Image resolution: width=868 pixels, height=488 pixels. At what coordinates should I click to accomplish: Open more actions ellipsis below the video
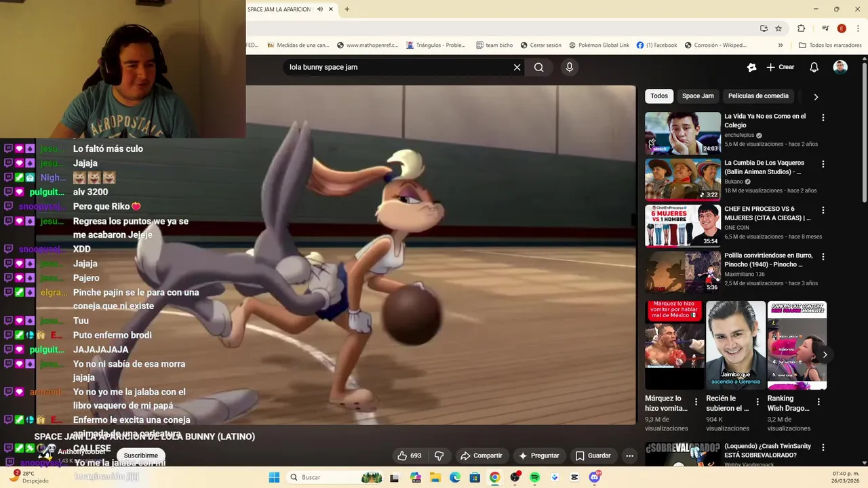629,455
